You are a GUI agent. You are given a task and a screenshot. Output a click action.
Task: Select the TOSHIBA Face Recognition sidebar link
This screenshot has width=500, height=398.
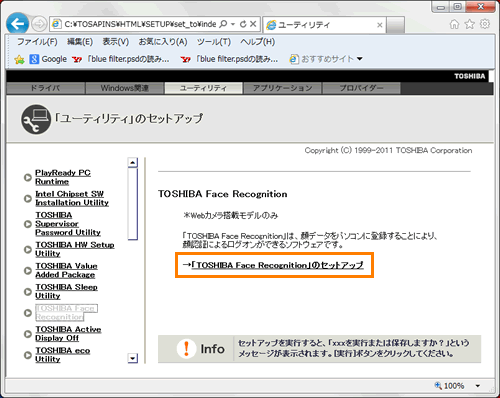[x=66, y=313]
